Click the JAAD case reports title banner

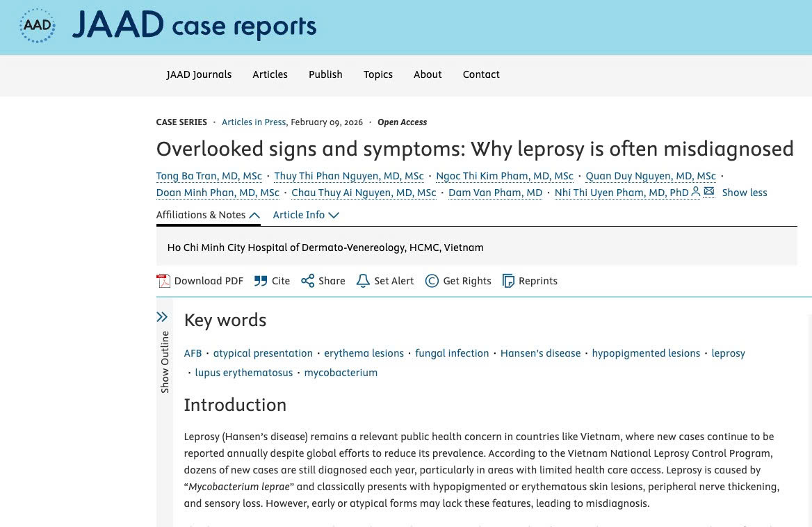tap(194, 26)
